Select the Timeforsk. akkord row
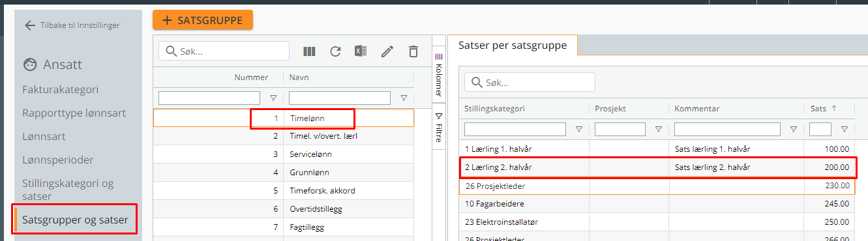The width and height of the screenshot is (868, 241). point(284,191)
